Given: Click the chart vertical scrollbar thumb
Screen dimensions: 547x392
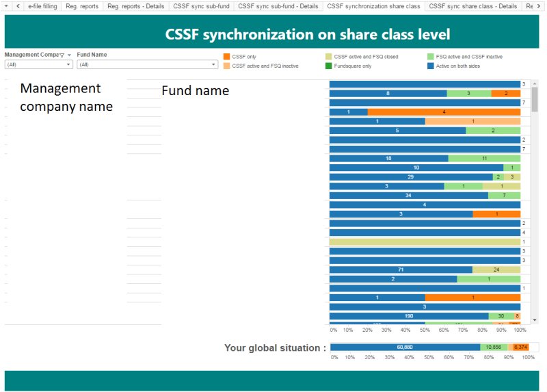Looking at the screenshot, I should (535, 99).
